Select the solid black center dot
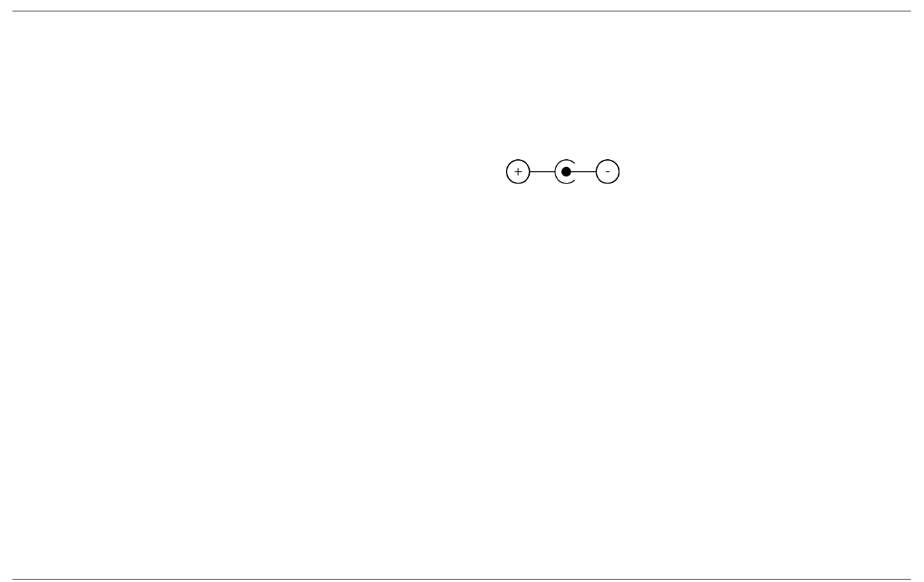 coord(566,172)
